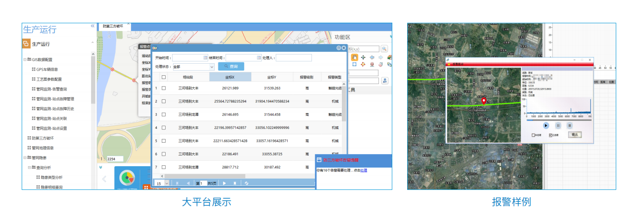The height and width of the screenshot is (223, 644).
Task: Check the 已处理 checkbox in alarm dialog
Action: [x=550, y=135]
